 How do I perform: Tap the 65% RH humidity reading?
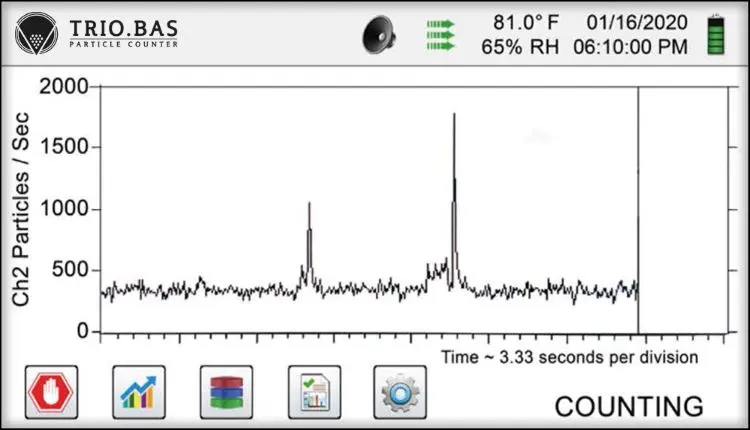pos(520,47)
